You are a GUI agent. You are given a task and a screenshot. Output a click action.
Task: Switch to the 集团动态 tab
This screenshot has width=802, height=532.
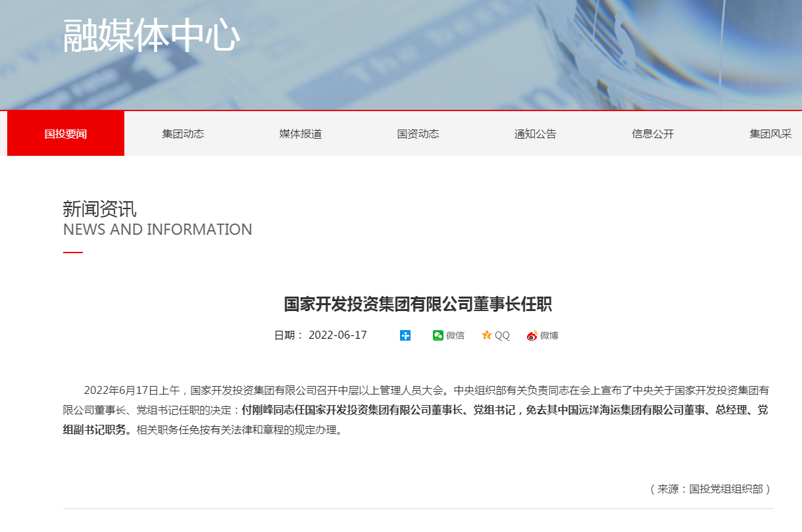183,133
